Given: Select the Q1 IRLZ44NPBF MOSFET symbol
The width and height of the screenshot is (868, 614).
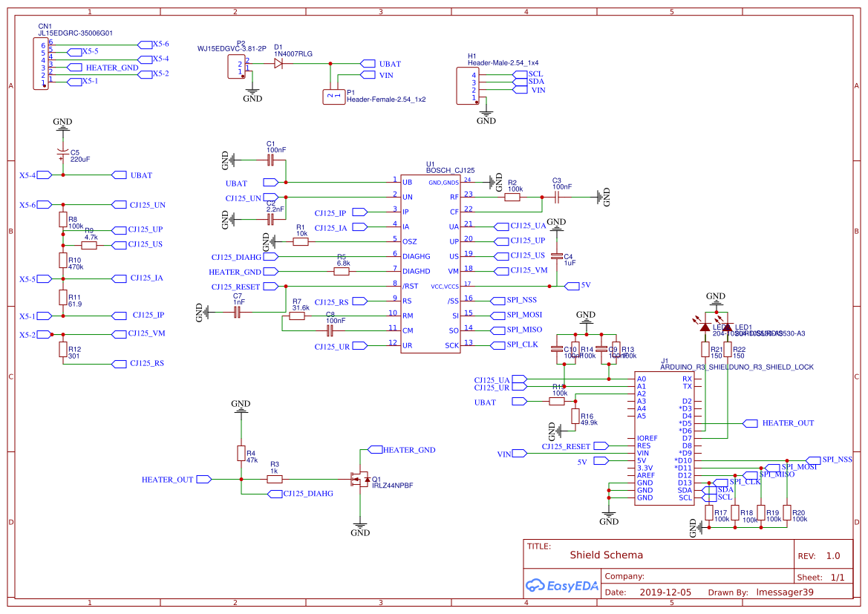Looking at the screenshot, I should [361, 479].
